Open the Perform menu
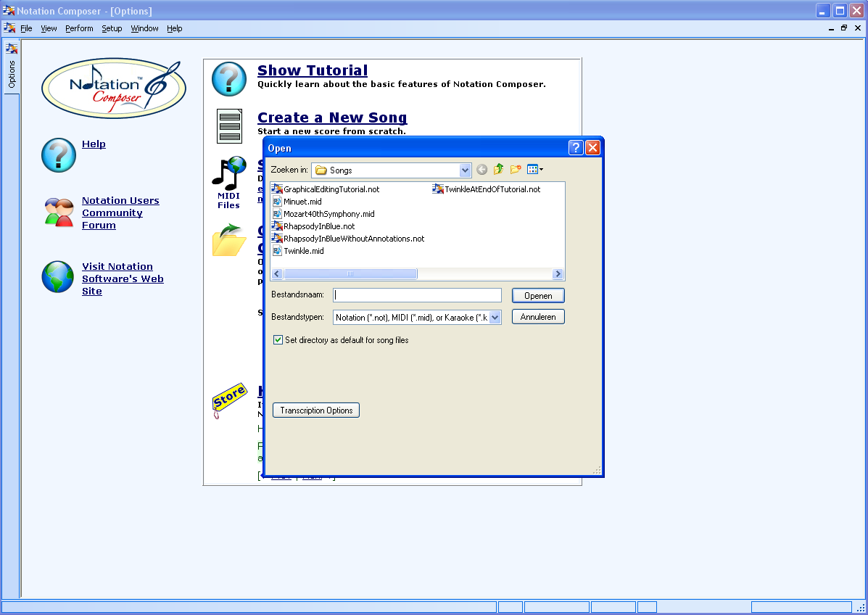The image size is (868, 615). 79,28
